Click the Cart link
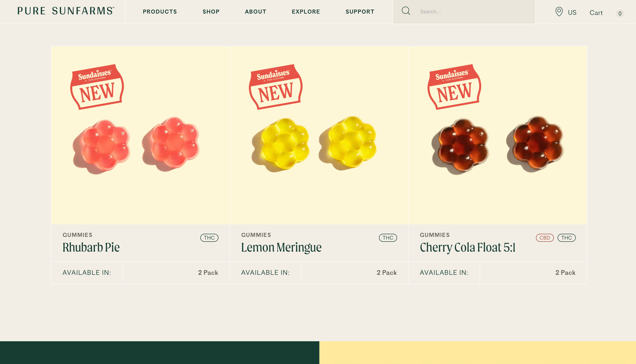This screenshot has width=636, height=364. tap(596, 13)
